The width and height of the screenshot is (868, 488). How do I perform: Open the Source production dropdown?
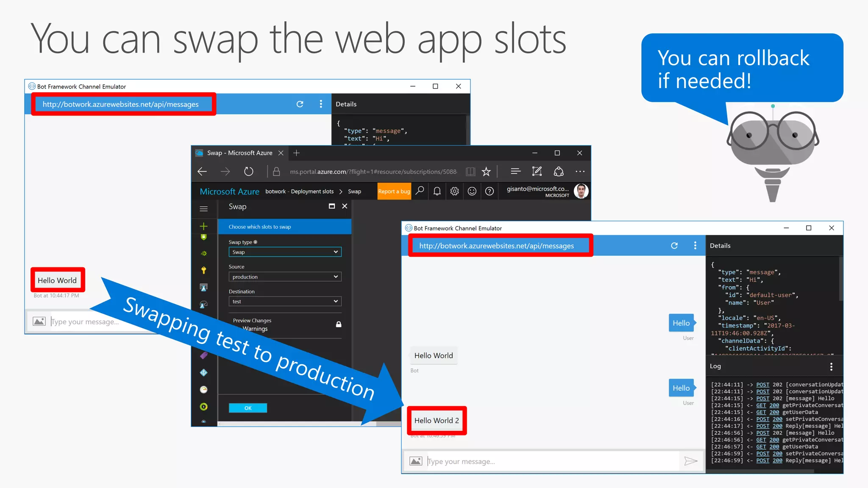click(x=285, y=277)
